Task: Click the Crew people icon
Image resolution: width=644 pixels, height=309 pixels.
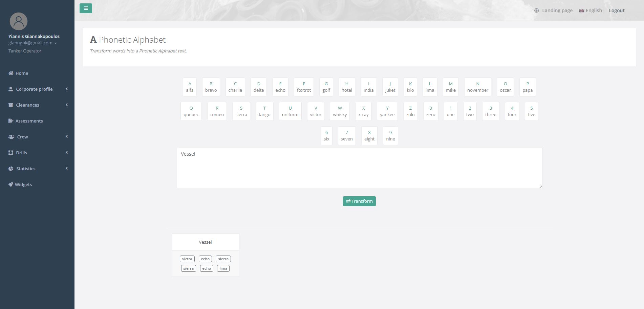Action: click(x=11, y=137)
